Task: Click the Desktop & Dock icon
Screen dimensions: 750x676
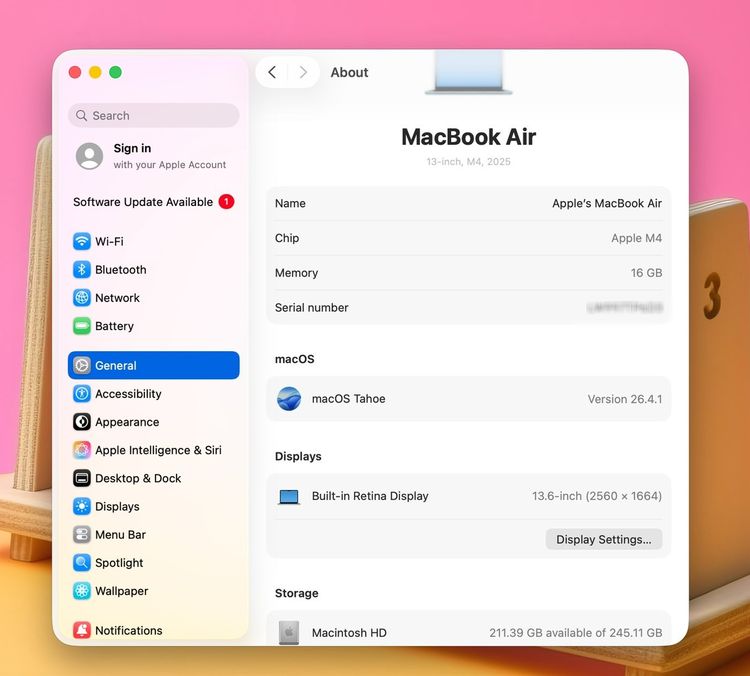Action: tap(82, 478)
